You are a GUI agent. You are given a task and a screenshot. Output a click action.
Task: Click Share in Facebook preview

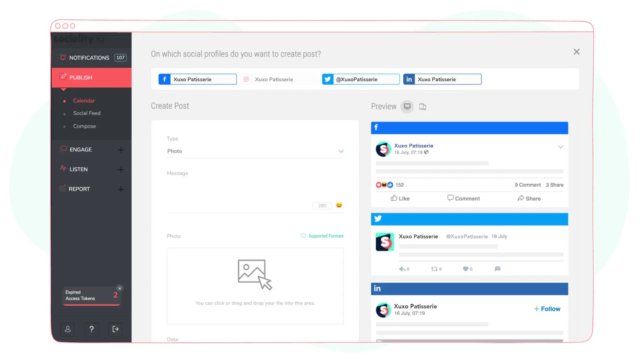click(x=529, y=198)
